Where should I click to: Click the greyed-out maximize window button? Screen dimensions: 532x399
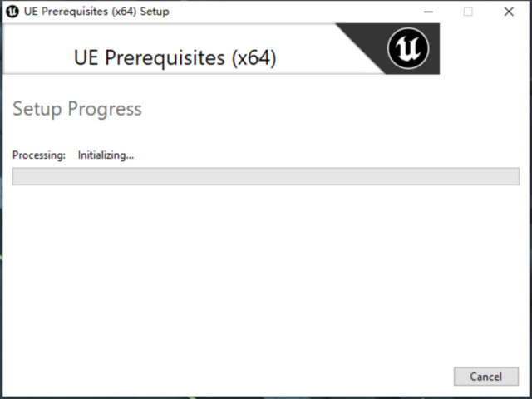468,12
